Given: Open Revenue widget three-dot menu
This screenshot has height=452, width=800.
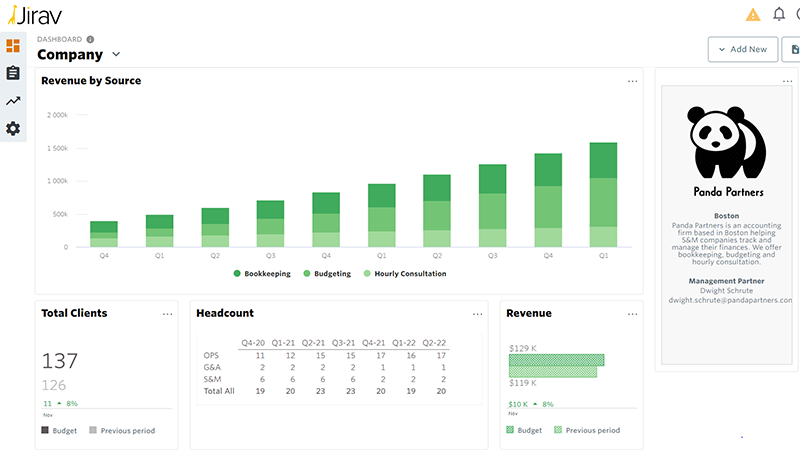Looking at the screenshot, I should [x=632, y=314].
